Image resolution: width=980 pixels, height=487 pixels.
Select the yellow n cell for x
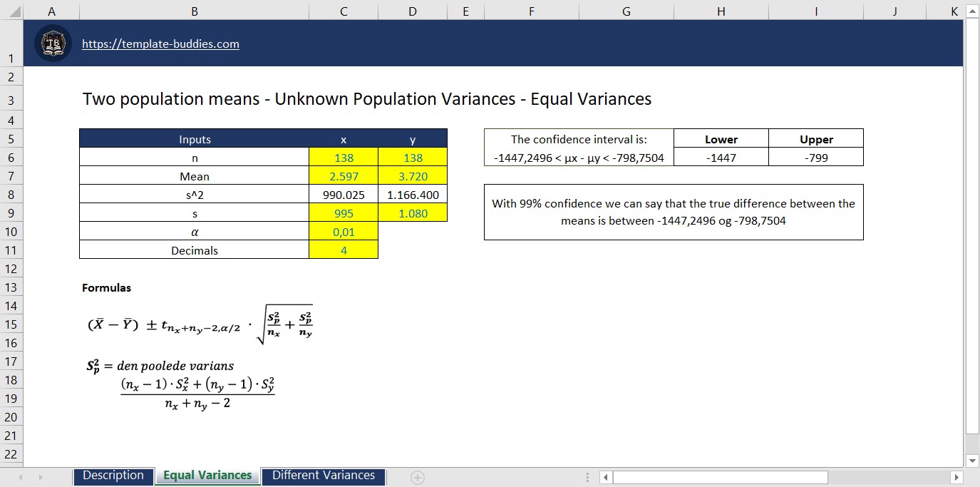coord(344,158)
